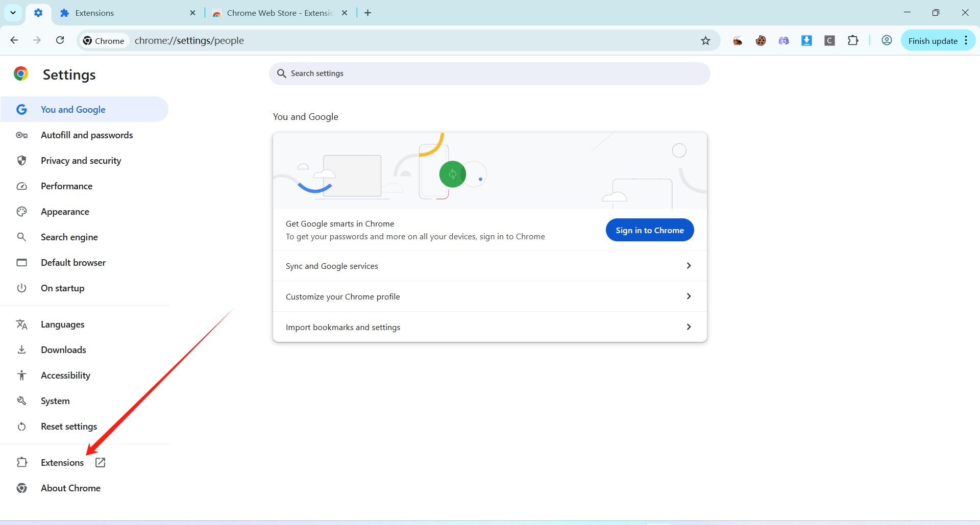Bookmark this page with the star icon

point(705,41)
